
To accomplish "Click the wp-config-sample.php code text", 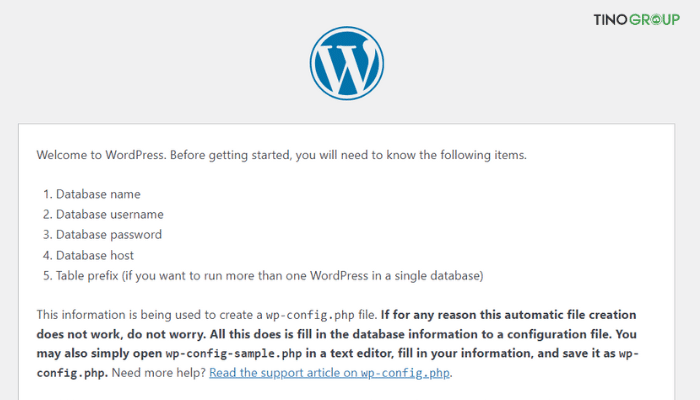I will pyautogui.click(x=234, y=354).
